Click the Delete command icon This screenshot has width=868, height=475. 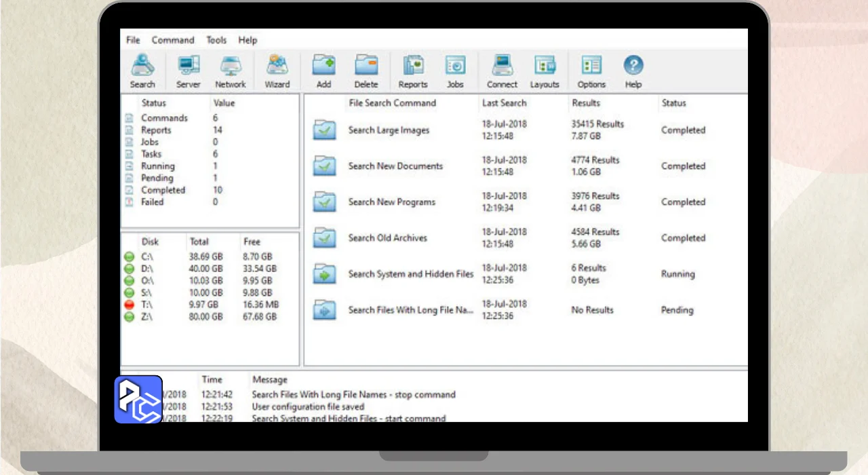366,71
